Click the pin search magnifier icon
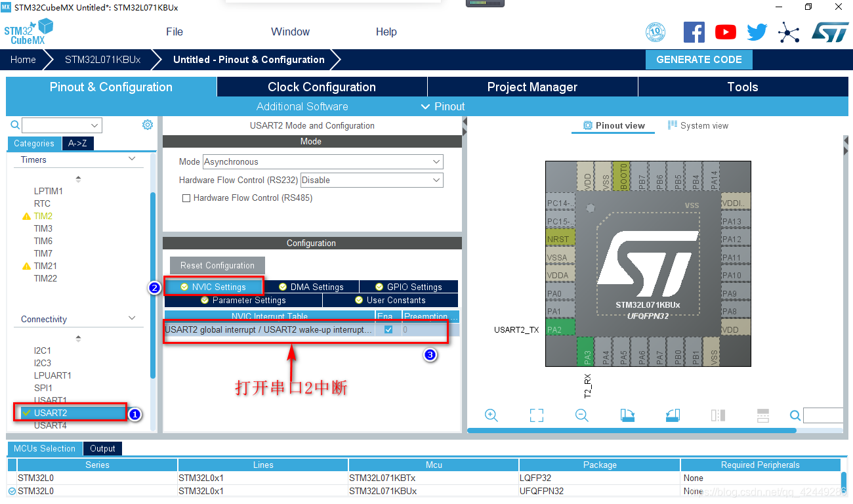The height and width of the screenshot is (504, 853). (795, 415)
